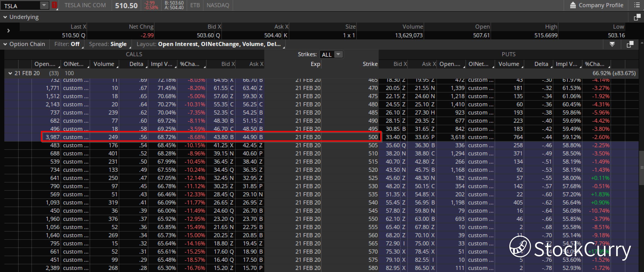Open the TSLA symbol dropdown arrow
Viewport: 644px width, 272px height.
44,5
